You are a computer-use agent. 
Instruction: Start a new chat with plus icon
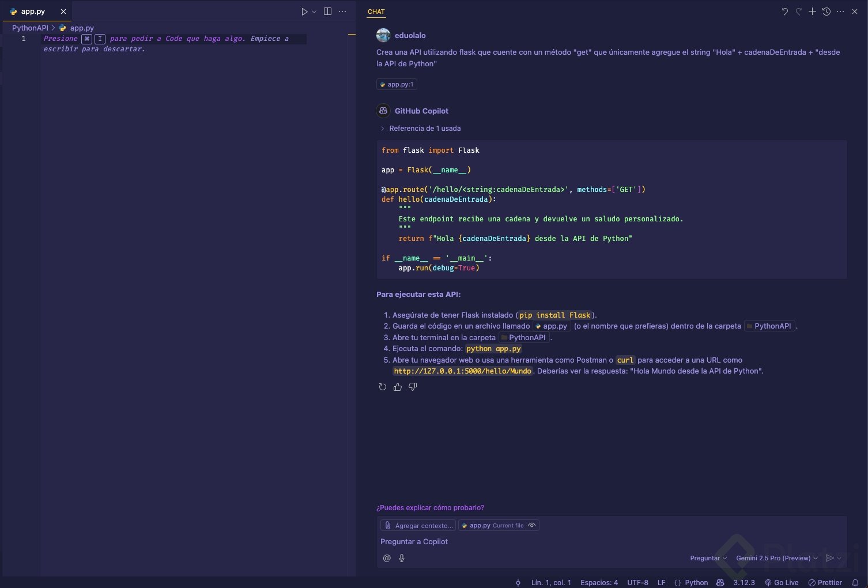click(x=812, y=12)
